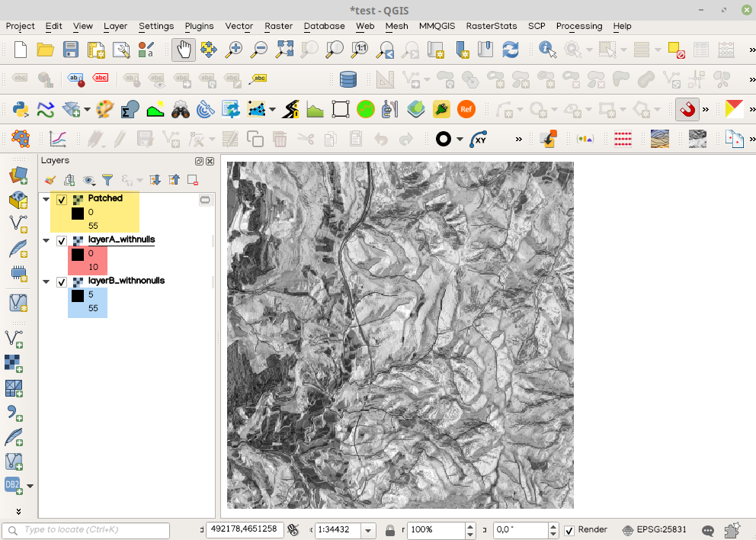The height and width of the screenshot is (540, 756).
Task: Open the SCP menu
Action: point(537,26)
